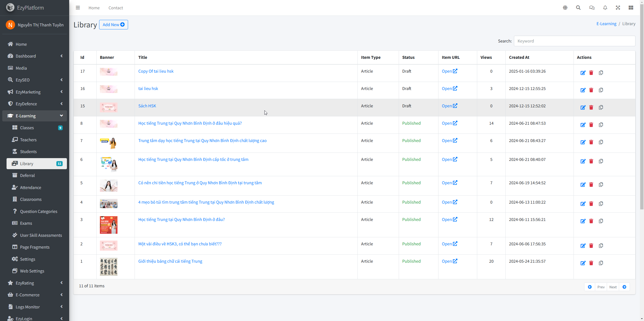Click the Next pagination button
The width and height of the screenshot is (644, 321).
pos(613,287)
